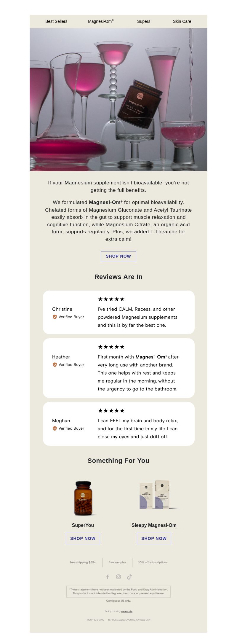237x644 pixels.
Task: Click Meghan's verified buyer shield icon
Action: (55, 428)
